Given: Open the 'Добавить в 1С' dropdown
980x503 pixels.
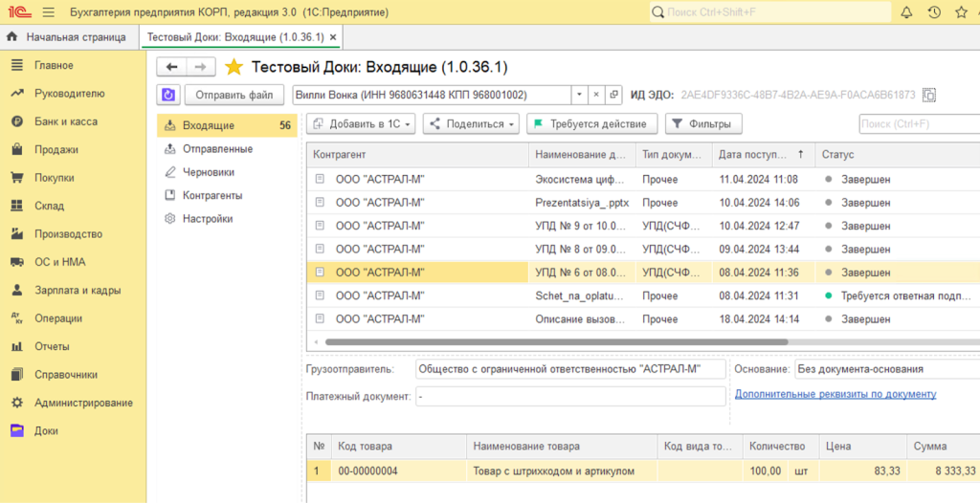Looking at the screenshot, I should [x=361, y=123].
